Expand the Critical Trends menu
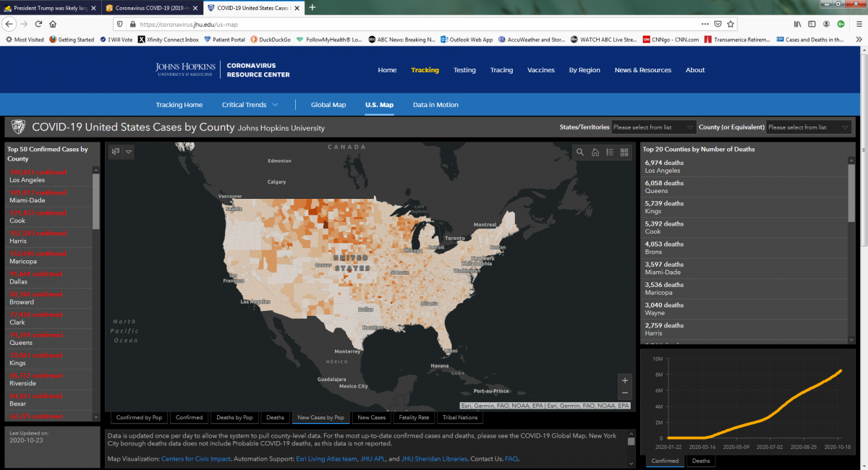The height and width of the screenshot is (470, 868). click(250, 105)
